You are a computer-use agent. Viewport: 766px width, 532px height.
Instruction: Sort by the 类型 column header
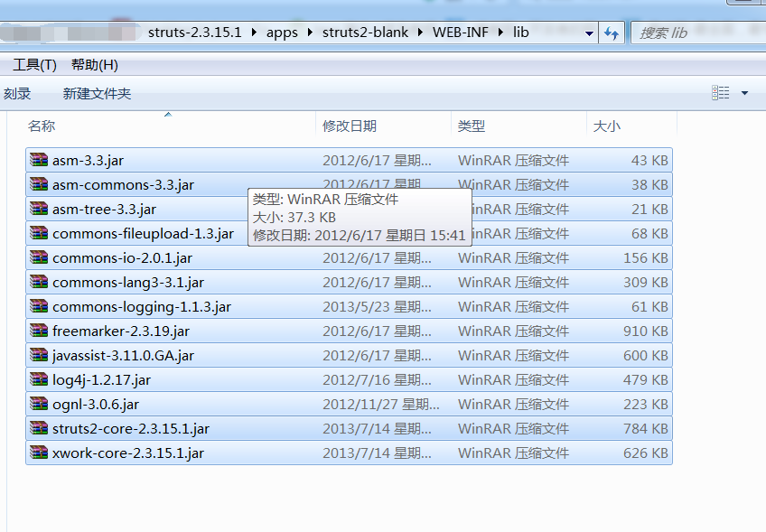(x=471, y=126)
